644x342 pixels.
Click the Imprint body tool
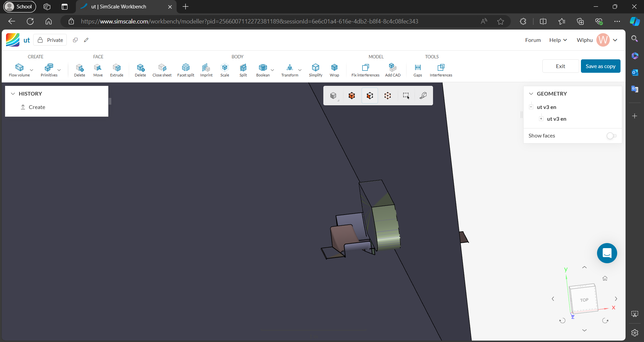click(x=206, y=70)
